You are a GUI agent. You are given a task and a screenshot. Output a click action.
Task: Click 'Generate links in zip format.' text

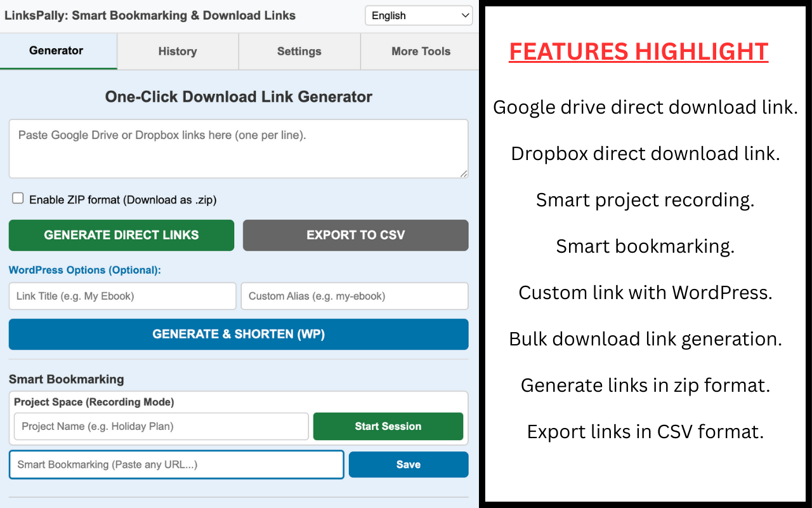coord(645,385)
